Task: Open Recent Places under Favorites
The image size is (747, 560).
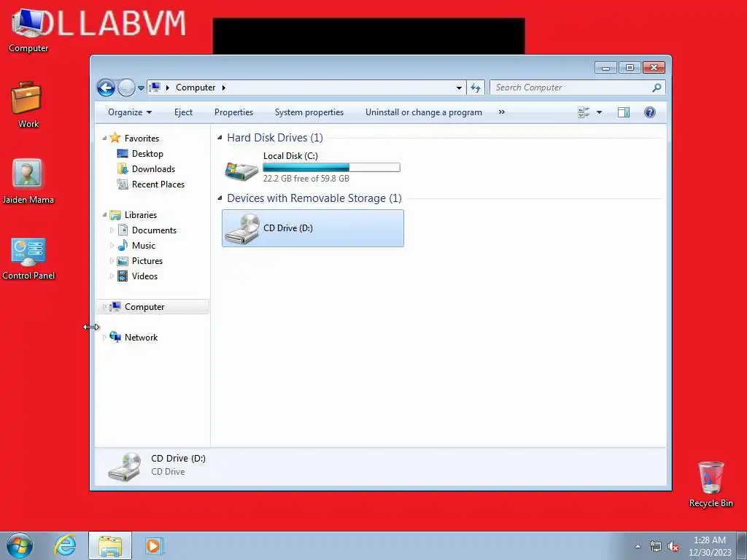Action: click(158, 184)
